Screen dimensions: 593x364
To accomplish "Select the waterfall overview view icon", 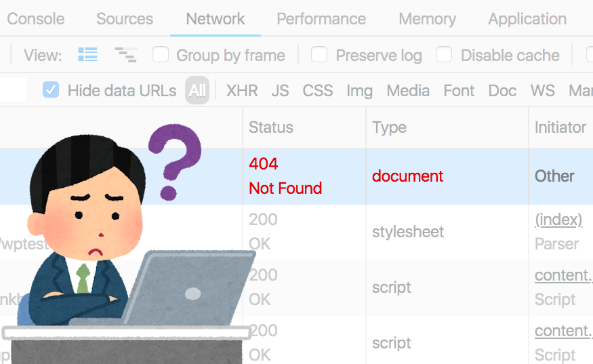I will [x=125, y=55].
